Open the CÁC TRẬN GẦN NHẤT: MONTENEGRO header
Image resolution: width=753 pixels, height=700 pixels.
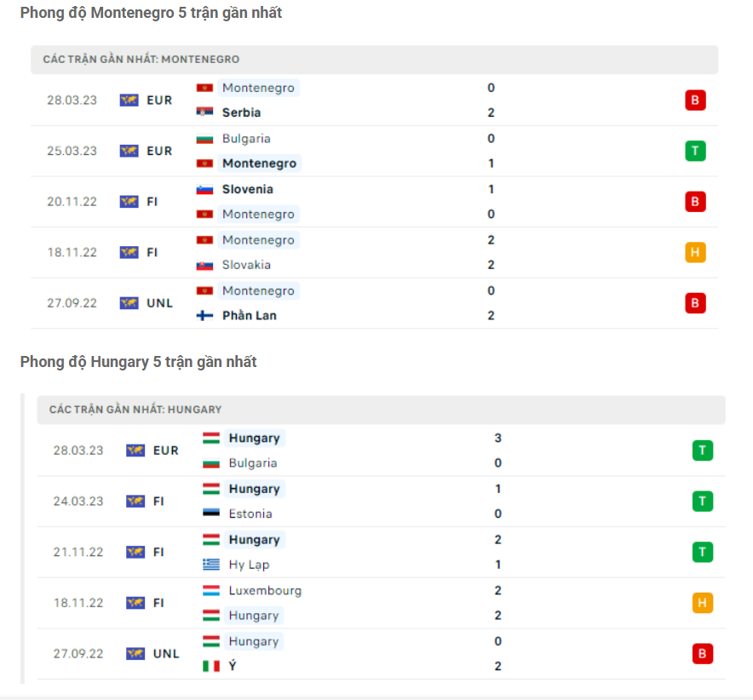(141, 60)
